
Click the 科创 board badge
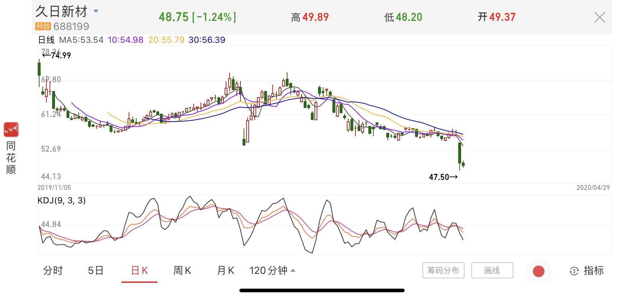[x=43, y=26]
